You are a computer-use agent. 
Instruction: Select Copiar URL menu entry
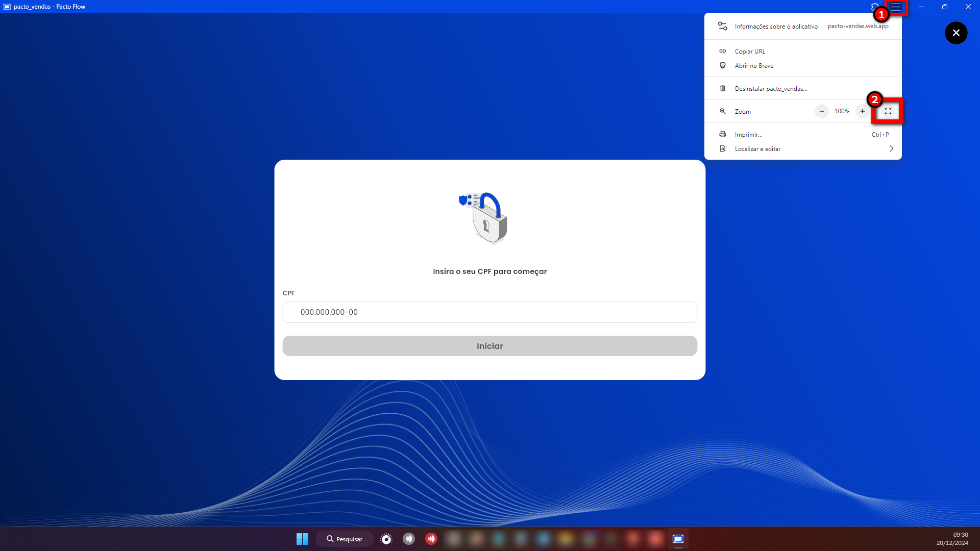pyautogui.click(x=750, y=52)
